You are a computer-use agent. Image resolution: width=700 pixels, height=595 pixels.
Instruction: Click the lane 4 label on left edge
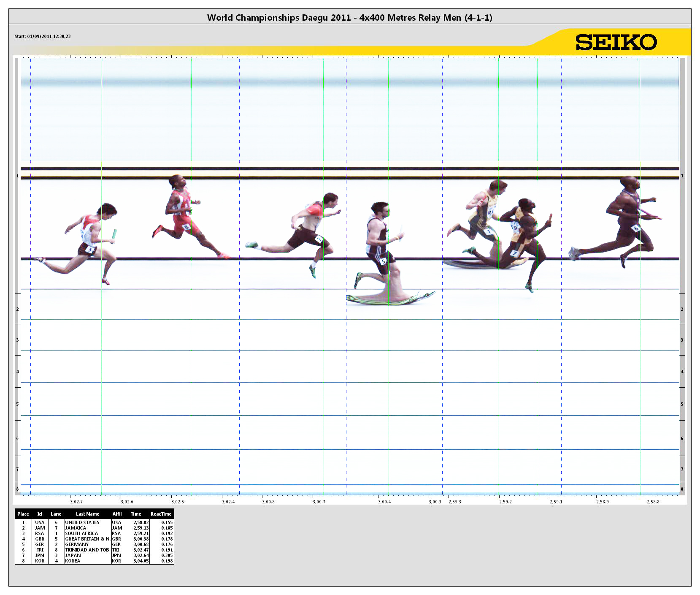click(x=17, y=372)
